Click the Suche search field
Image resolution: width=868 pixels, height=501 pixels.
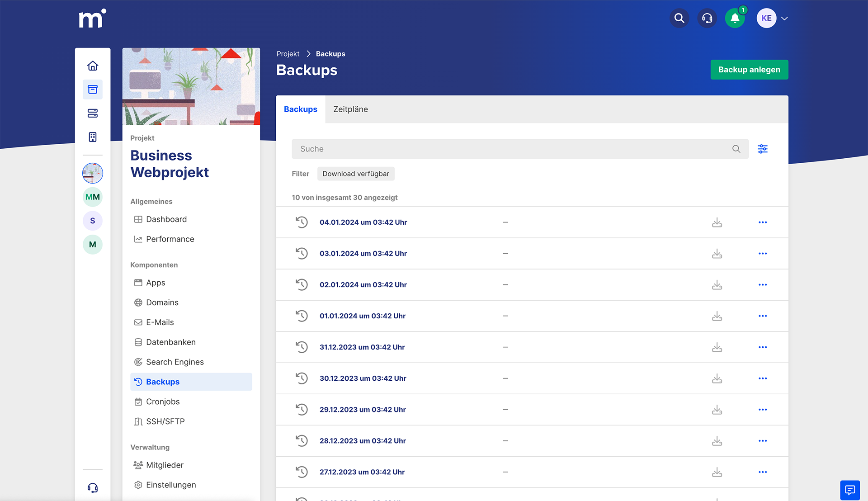click(511, 149)
